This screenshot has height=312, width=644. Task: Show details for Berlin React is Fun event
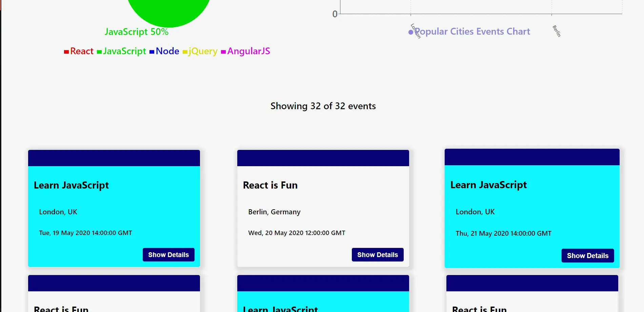tap(378, 255)
